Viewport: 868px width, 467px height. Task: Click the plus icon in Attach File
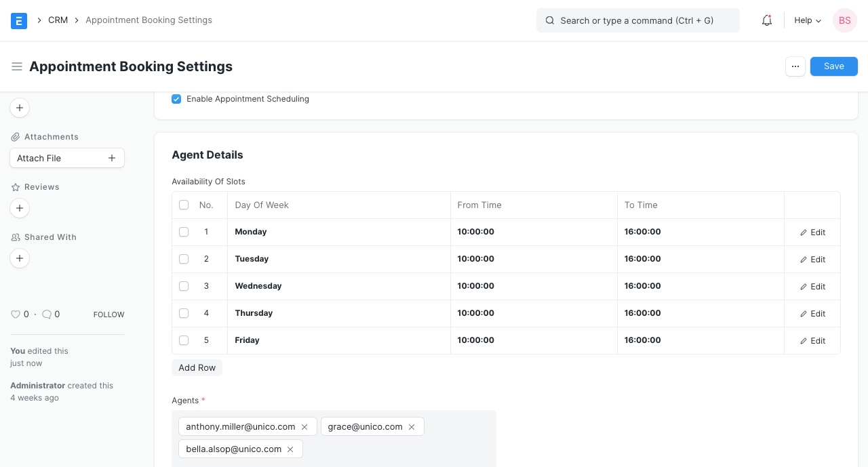pos(112,158)
